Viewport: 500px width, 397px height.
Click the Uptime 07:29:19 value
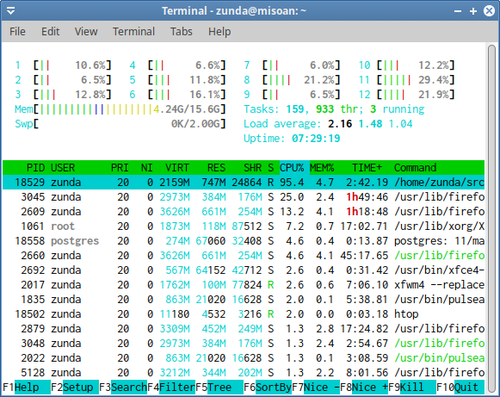pyautogui.click(x=316, y=138)
